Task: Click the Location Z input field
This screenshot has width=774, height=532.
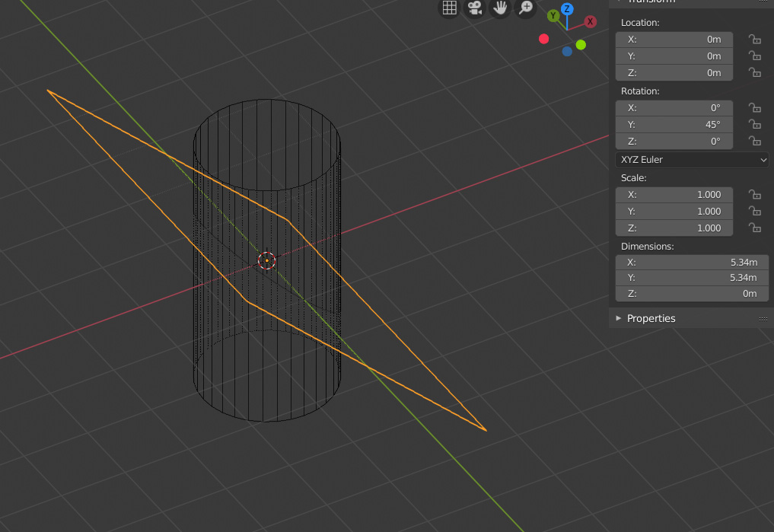Action: click(x=674, y=72)
